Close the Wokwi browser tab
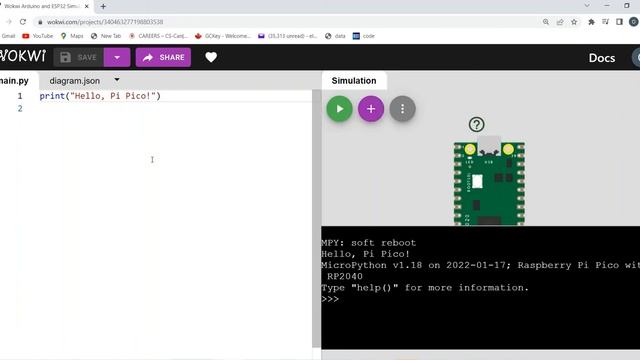The image size is (640, 360). pyautogui.click(x=87, y=7)
